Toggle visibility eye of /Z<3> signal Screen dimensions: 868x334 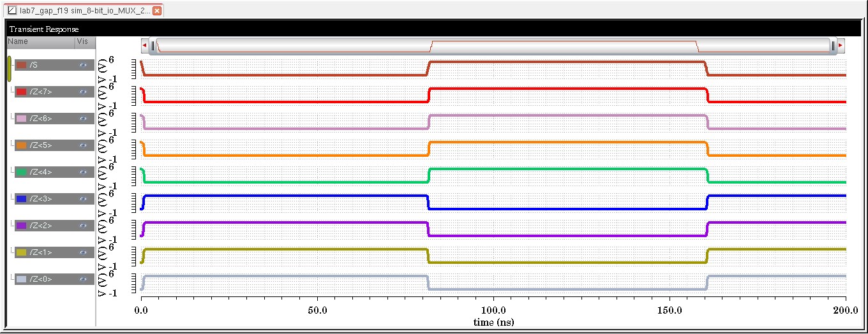pos(83,199)
